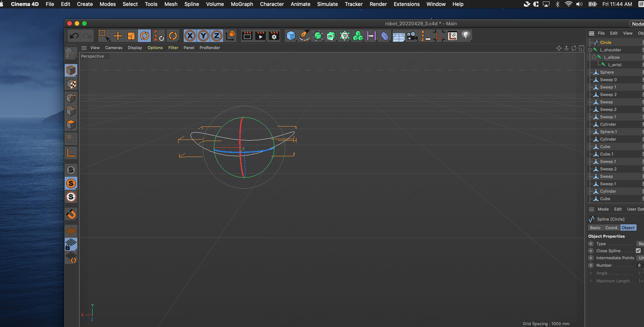644x327 pixels.
Task: Toggle the coordinate system cube icon
Action: pos(231,36)
